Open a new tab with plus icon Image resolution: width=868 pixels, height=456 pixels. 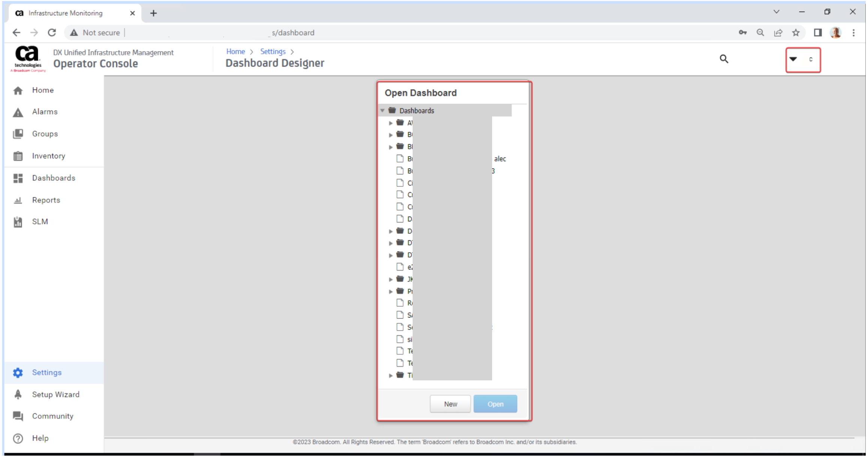(x=153, y=13)
